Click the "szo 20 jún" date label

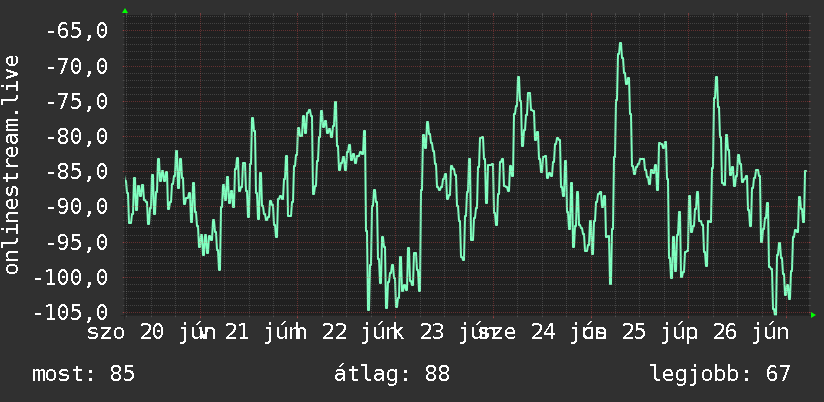tap(151, 333)
